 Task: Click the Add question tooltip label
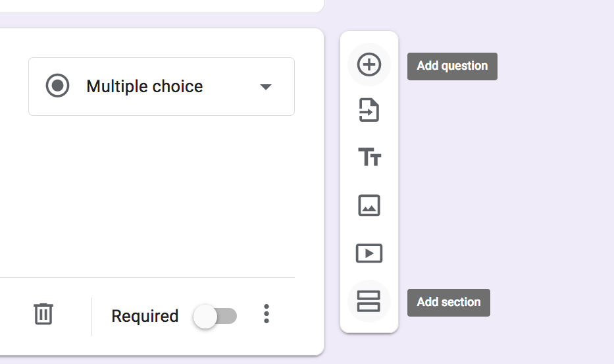pyautogui.click(x=452, y=66)
